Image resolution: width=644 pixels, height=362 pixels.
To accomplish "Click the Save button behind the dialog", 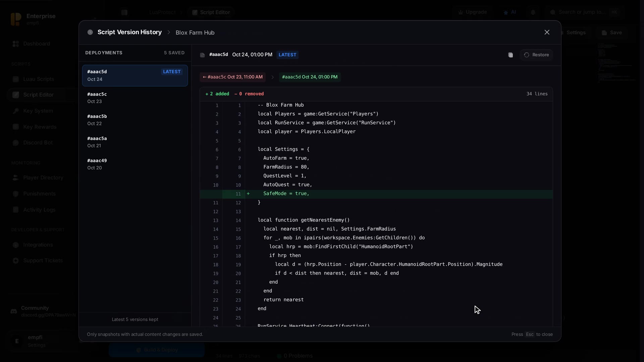I will (612, 33).
